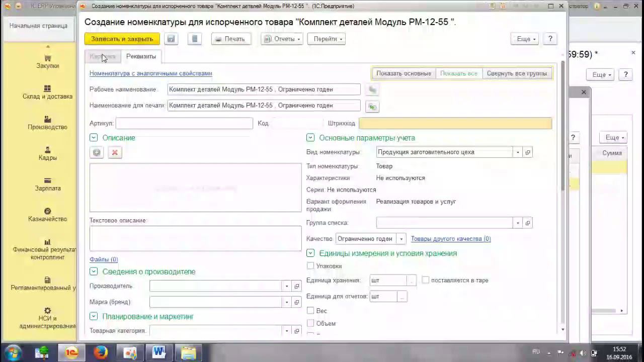This screenshot has height=362, width=644.
Task: Enable the Вес checkbox
Action: point(310,311)
